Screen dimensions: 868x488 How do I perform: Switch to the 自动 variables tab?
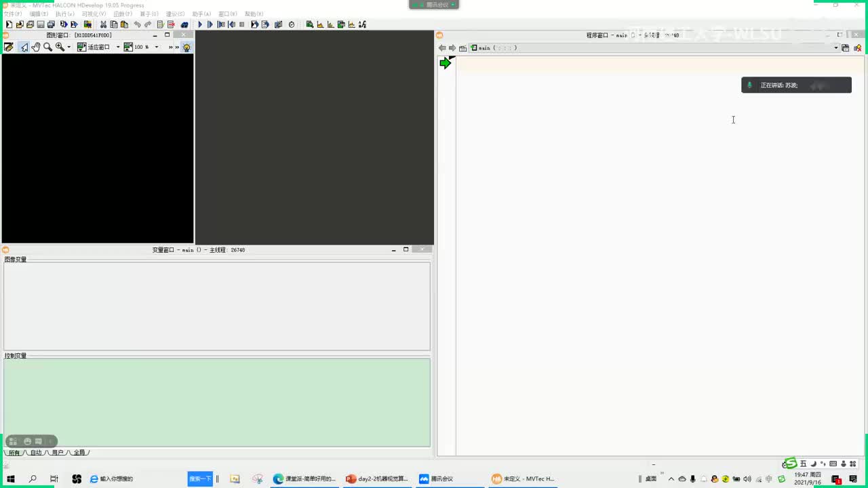pyautogui.click(x=36, y=453)
